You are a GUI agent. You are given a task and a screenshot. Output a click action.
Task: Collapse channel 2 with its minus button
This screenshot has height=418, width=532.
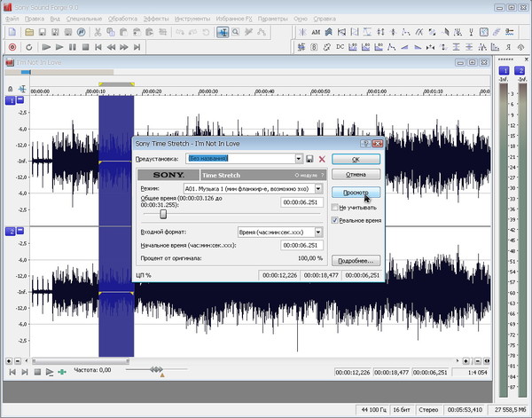tap(20, 231)
